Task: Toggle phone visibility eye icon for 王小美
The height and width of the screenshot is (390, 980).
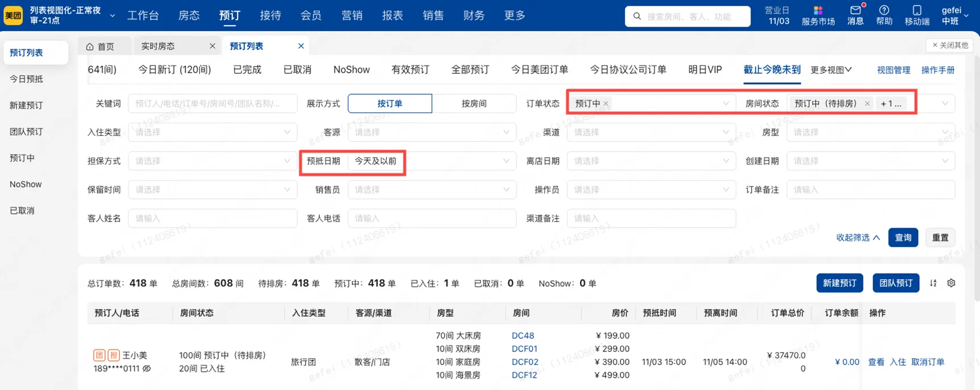Action: click(147, 368)
